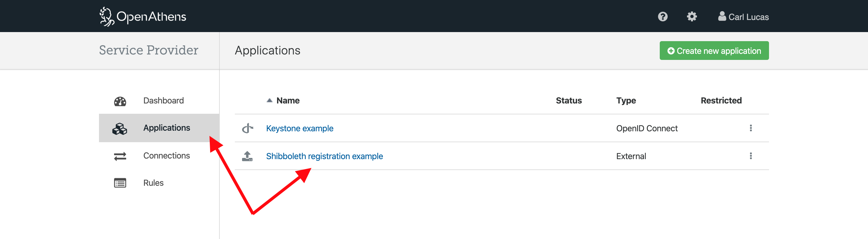Click the Dashboard gauge icon
The image size is (868, 239).
[120, 101]
